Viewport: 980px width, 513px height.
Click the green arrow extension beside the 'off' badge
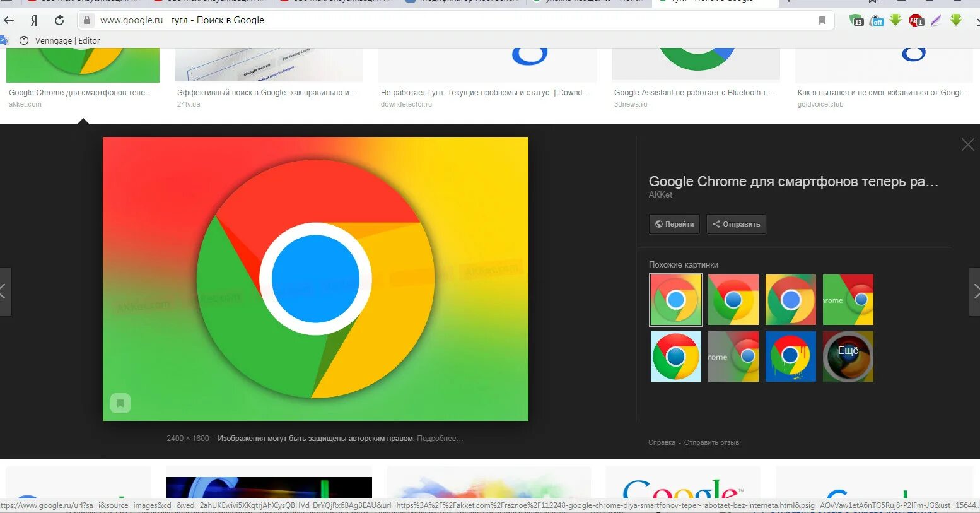[895, 20]
